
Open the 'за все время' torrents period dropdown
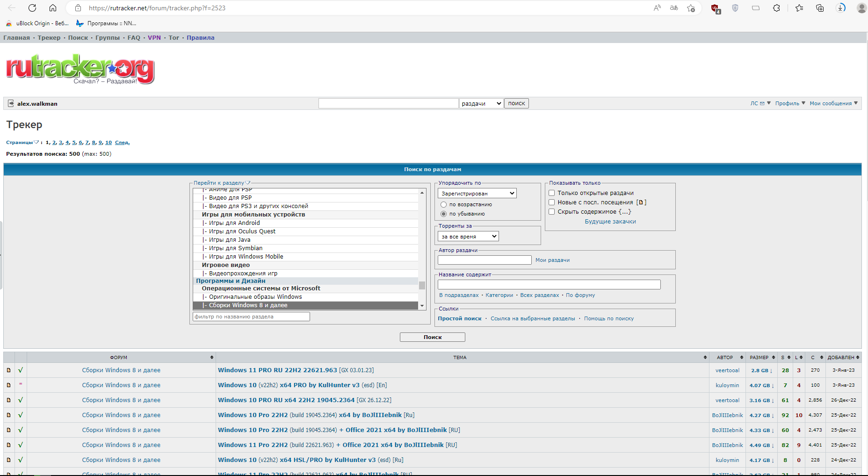[468, 237]
